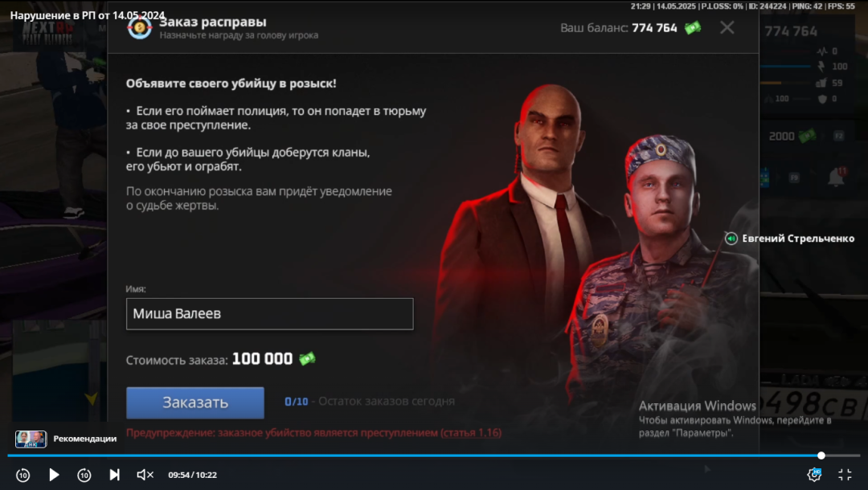Click the shield armor icon in the HUD

point(823,99)
